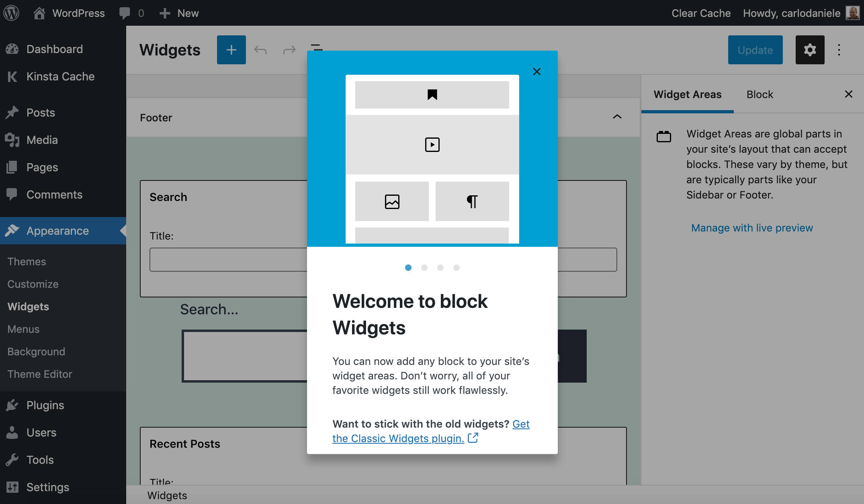The height and width of the screenshot is (504, 864).
Task: Click the bookmark block icon in modal
Action: pyautogui.click(x=432, y=94)
